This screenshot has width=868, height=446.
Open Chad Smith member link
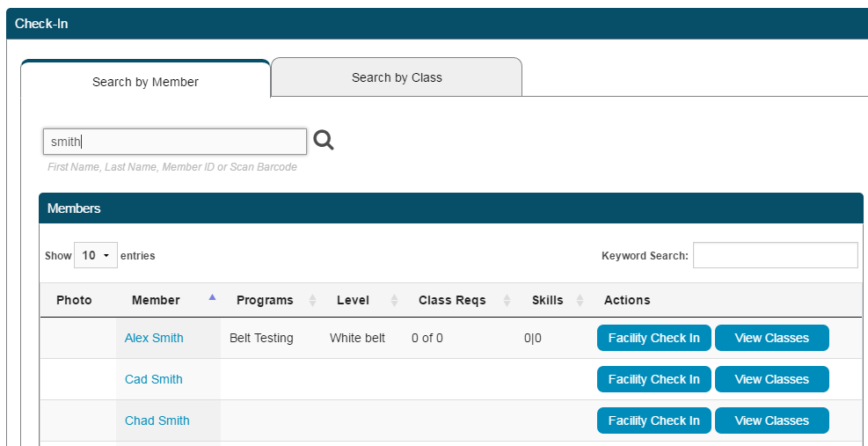pyautogui.click(x=157, y=420)
